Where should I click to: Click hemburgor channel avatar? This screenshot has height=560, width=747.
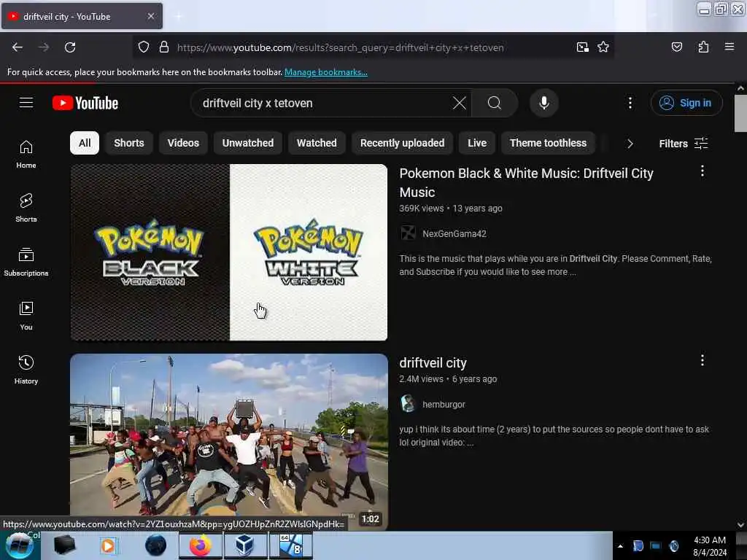point(408,404)
